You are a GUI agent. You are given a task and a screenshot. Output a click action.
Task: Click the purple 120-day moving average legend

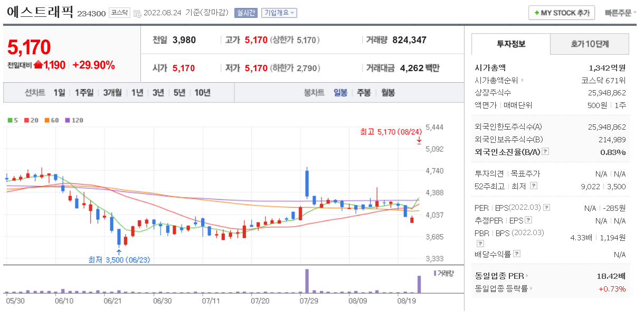pyautogui.click(x=74, y=120)
